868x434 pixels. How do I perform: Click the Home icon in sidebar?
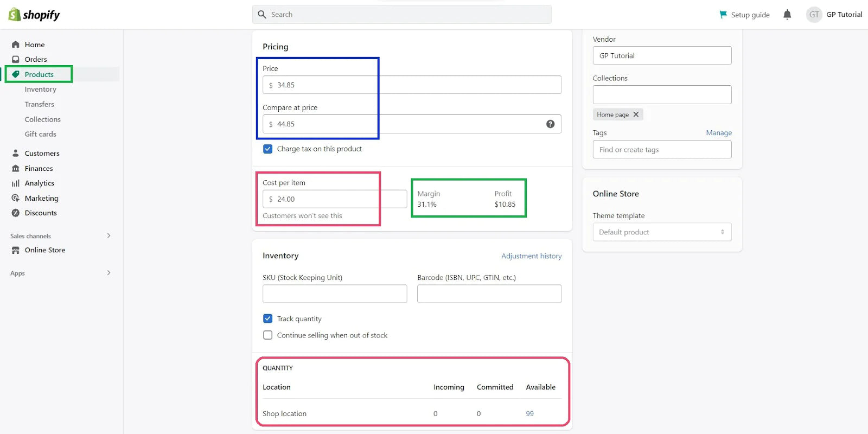(16, 44)
